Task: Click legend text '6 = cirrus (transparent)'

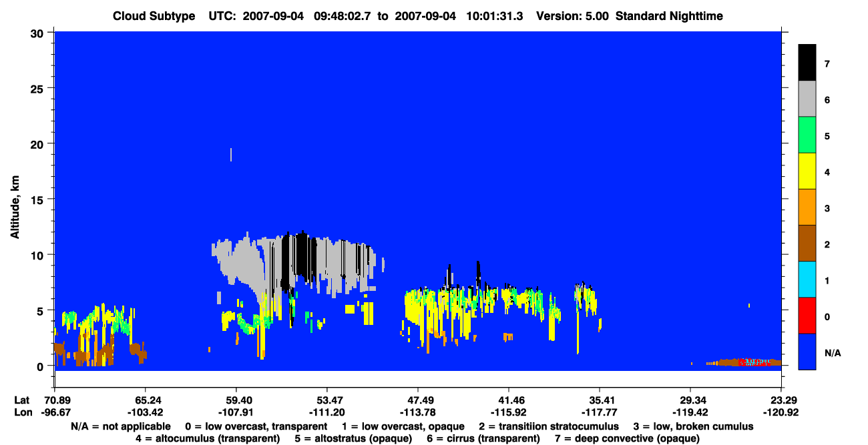Action: coord(485,438)
